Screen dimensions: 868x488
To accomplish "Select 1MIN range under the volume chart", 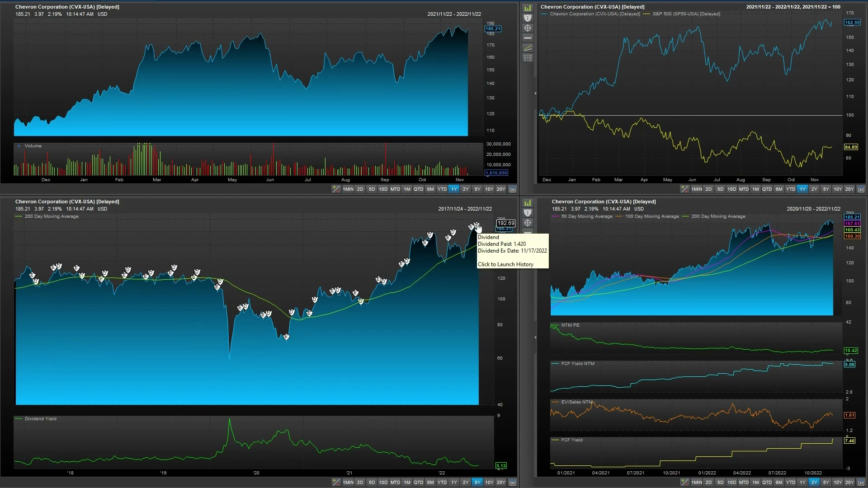I will click(348, 189).
